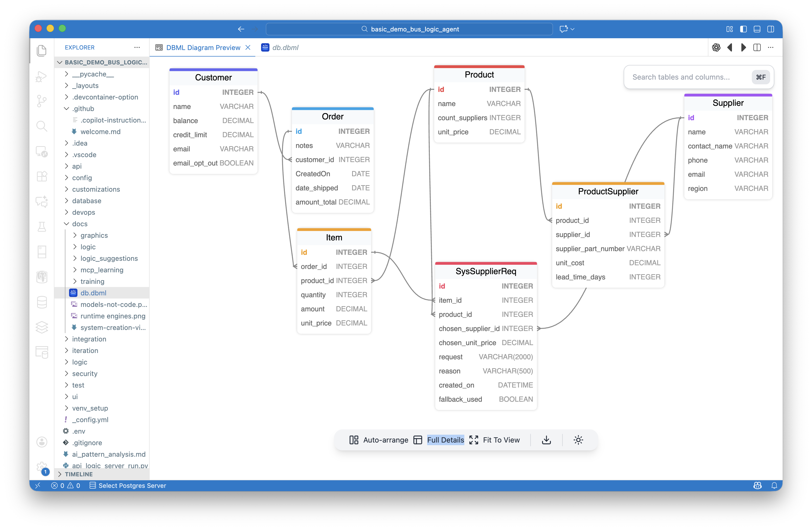Collapse the docs folder

[80, 224]
